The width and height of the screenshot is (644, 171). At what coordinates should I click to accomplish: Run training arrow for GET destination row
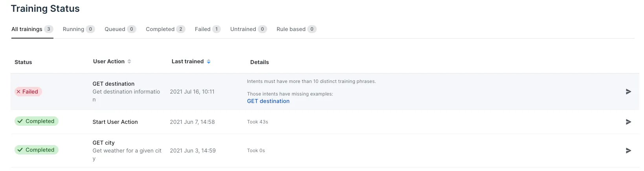[x=628, y=92]
